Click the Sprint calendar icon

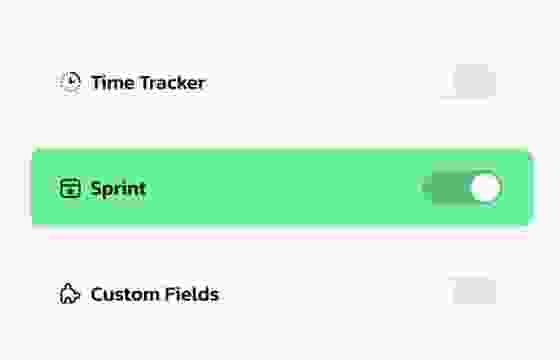[70, 188]
